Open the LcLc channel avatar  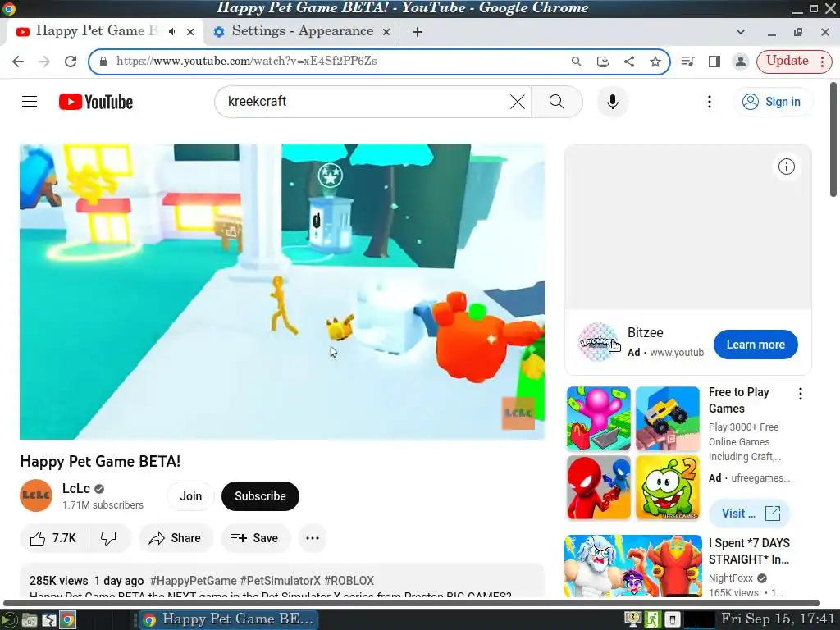click(x=36, y=495)
